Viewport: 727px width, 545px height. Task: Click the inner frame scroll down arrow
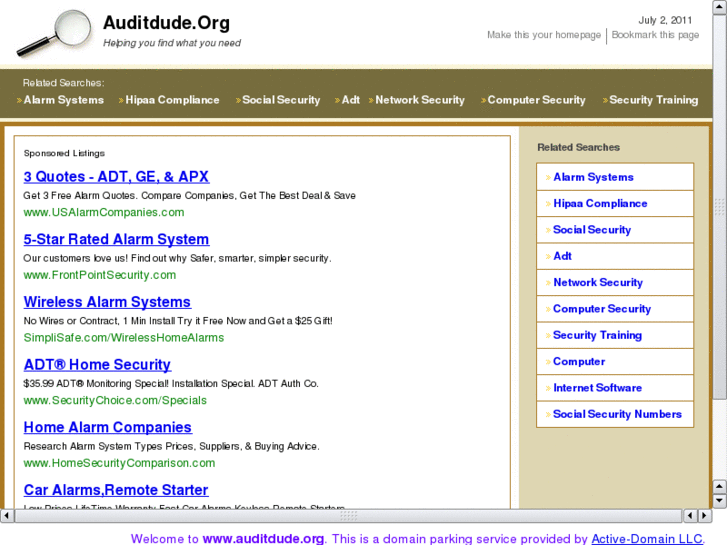720,500
